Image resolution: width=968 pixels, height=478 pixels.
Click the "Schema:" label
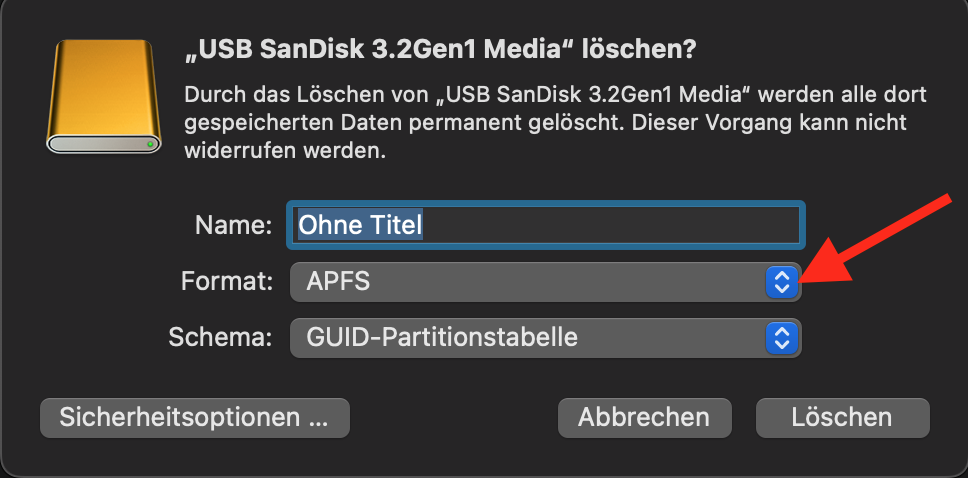coord(221,337)
